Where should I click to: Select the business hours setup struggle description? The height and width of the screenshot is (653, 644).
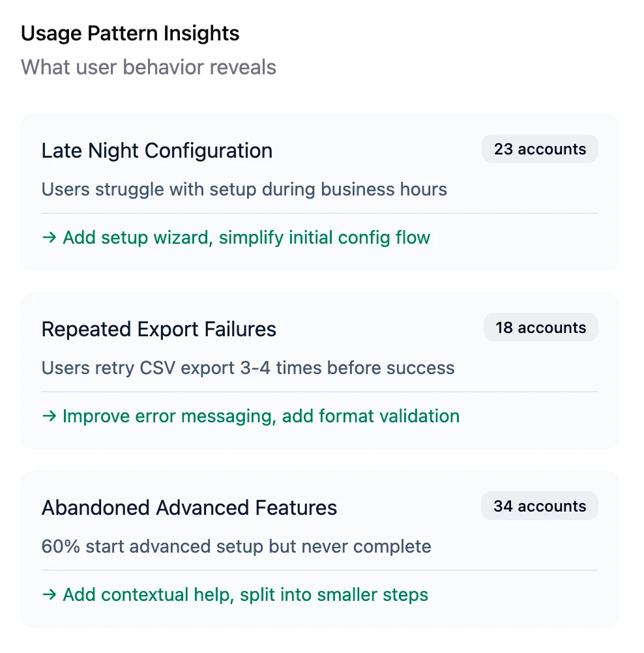(x=244, y=190)
